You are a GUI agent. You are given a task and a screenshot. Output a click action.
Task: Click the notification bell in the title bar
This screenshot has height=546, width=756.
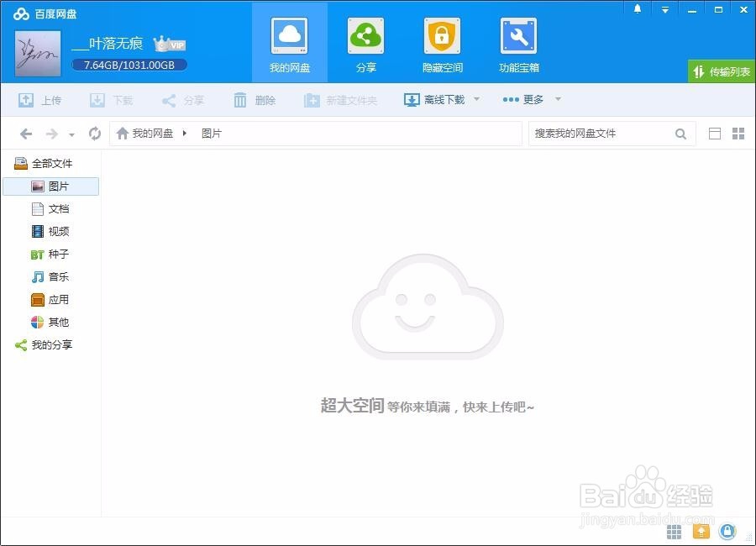click(637, 8)
